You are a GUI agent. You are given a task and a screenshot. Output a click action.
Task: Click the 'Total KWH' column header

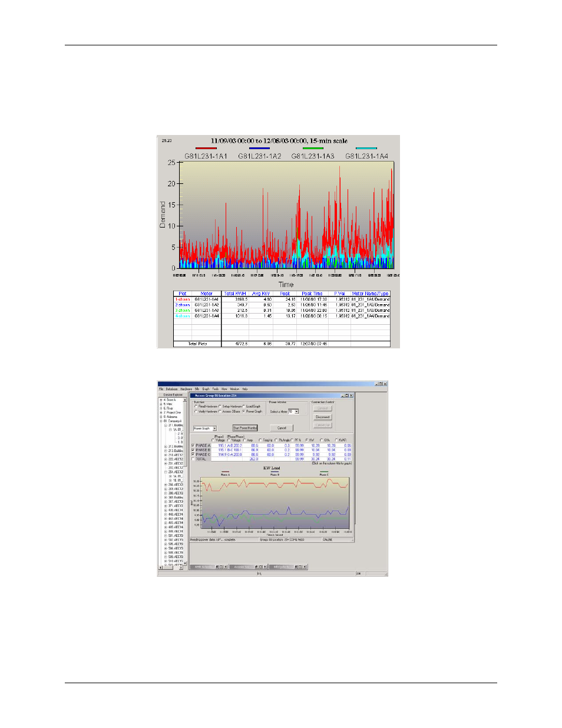(235, 294)
